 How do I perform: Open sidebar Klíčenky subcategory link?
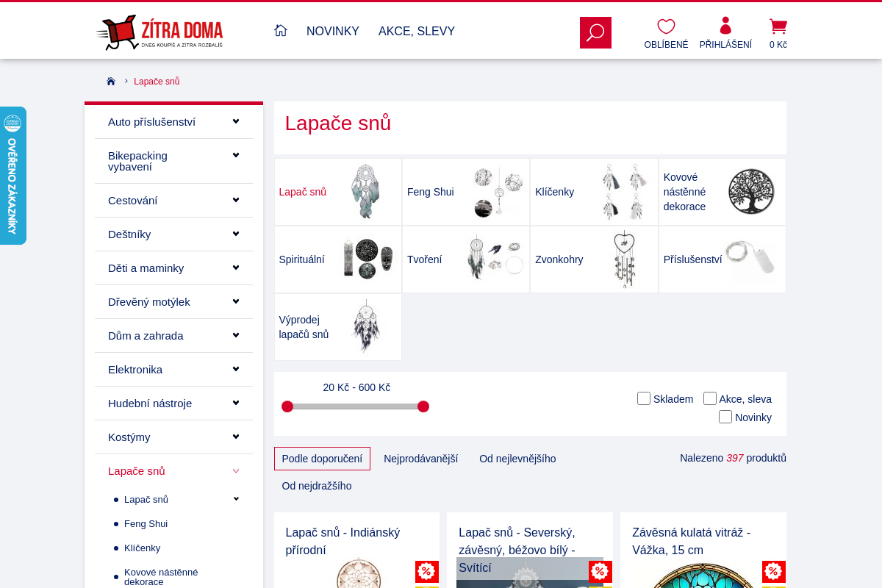(x=142, y=548)
